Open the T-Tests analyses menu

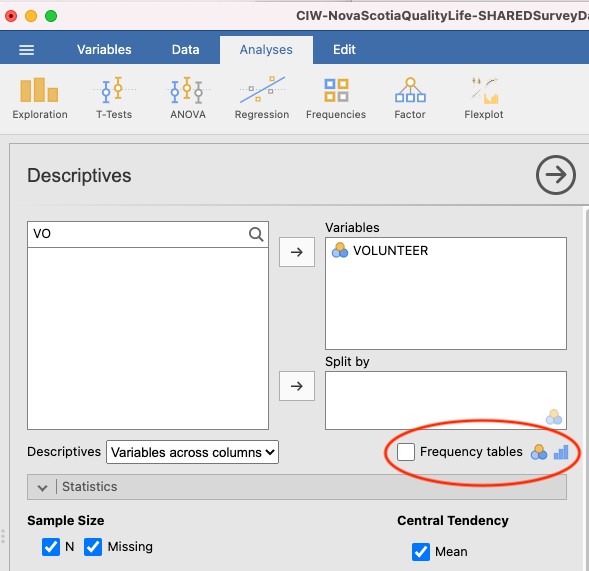(114, 98)
